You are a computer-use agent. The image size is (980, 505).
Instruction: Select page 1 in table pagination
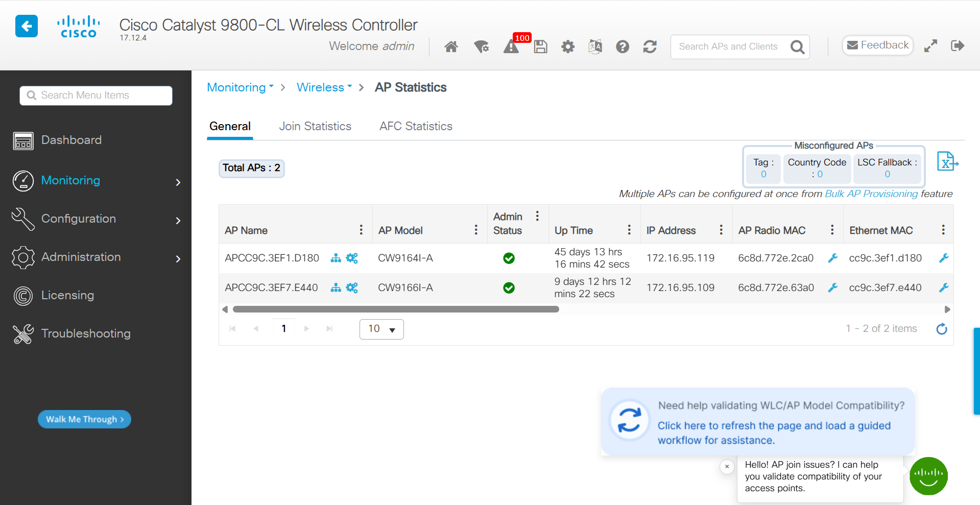tap(284, 328)
